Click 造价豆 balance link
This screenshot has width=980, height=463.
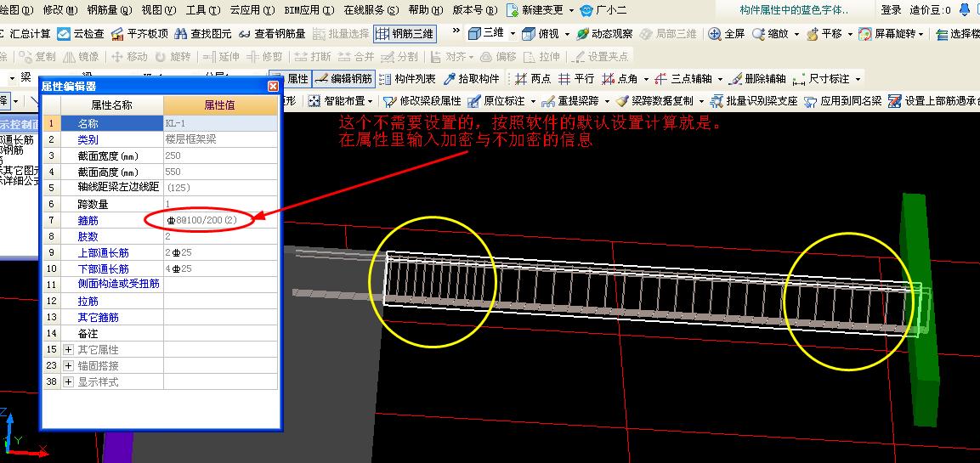pos(930,10)
